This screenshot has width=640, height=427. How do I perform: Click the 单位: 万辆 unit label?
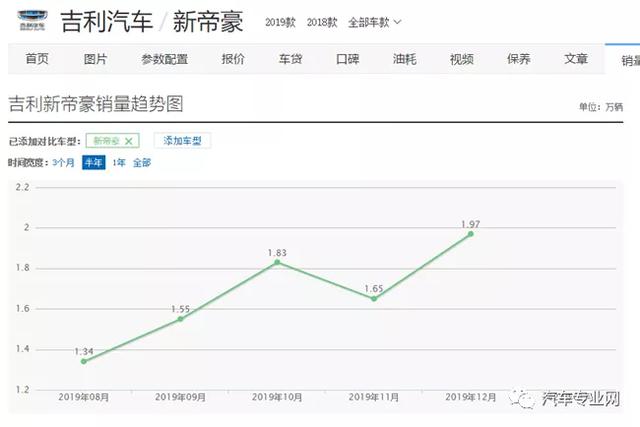tap(601, 107)
